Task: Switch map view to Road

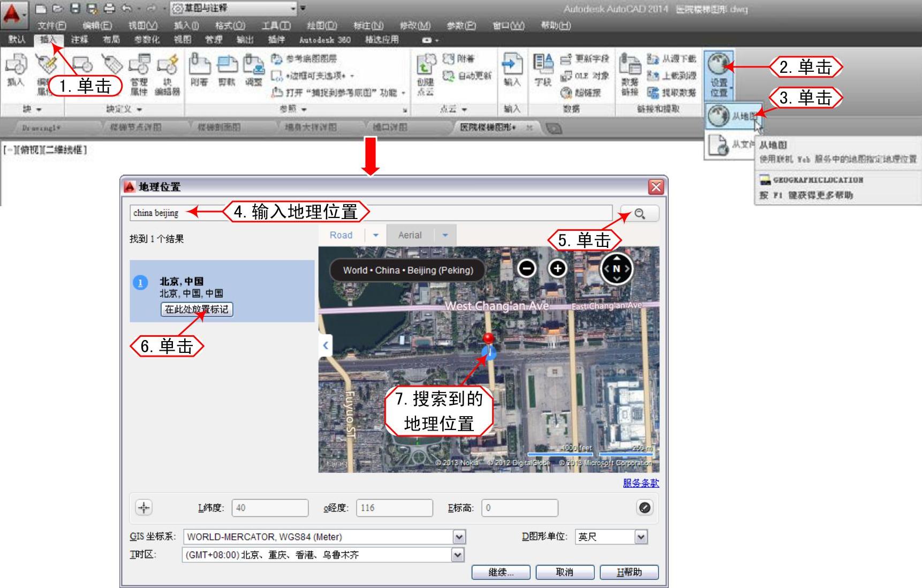Action: coord(341,235)
